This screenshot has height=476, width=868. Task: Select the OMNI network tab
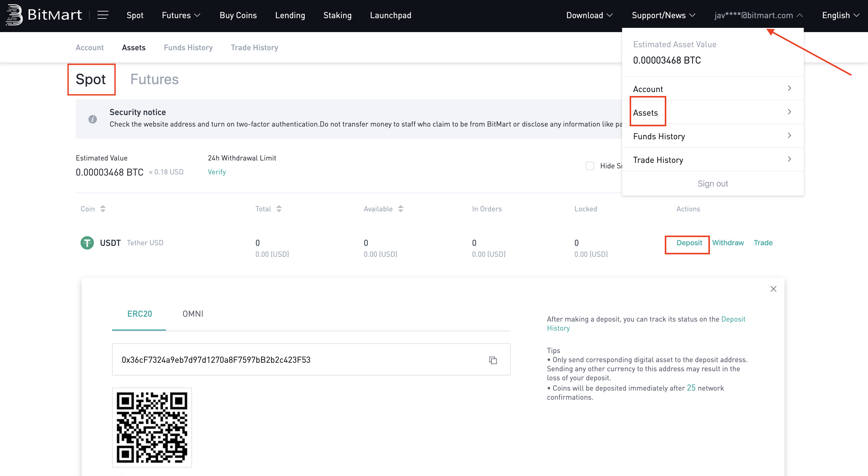(x=193, y=314)
